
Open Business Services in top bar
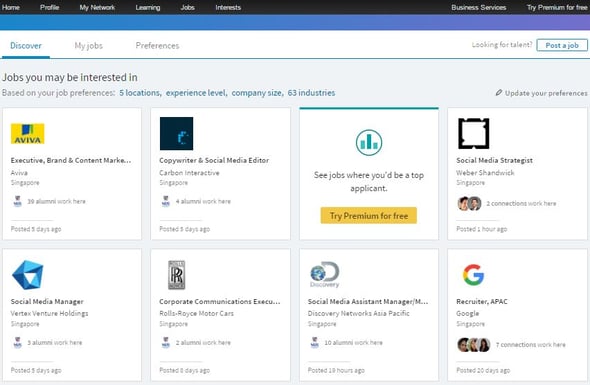[479, 7]
